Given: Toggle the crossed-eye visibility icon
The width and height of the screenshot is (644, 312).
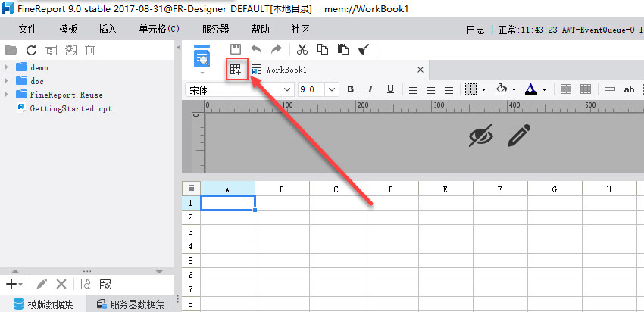Looking at the screenshot, I should 481,136.
